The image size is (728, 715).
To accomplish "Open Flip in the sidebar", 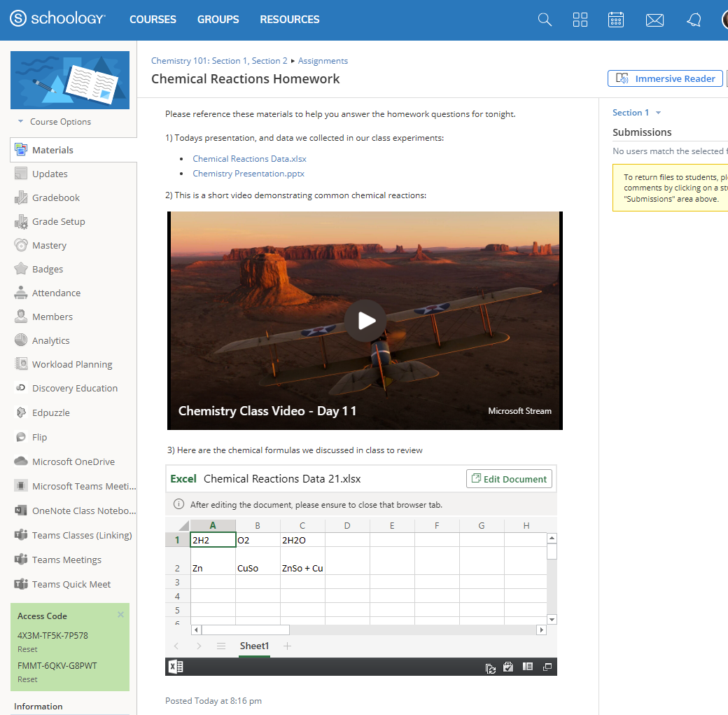I will 39,437.
